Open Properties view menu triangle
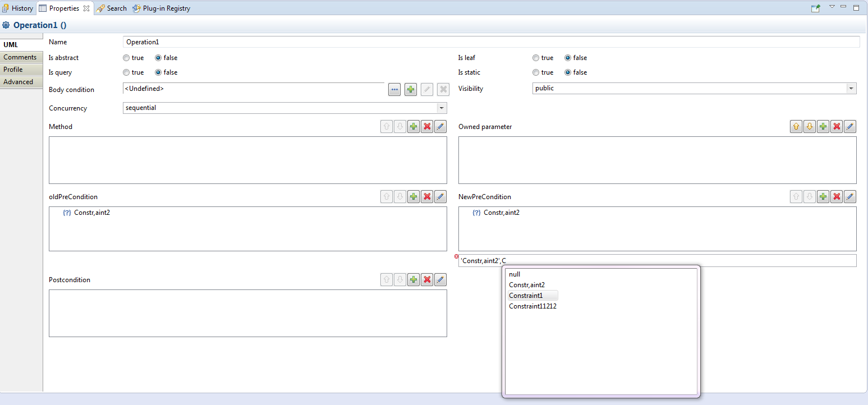This screenshot has width=868, height=405. tap(832, 7)
